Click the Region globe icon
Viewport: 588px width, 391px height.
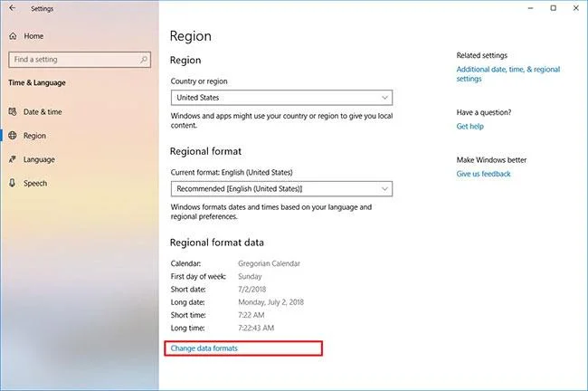click(x=13, y=136)
